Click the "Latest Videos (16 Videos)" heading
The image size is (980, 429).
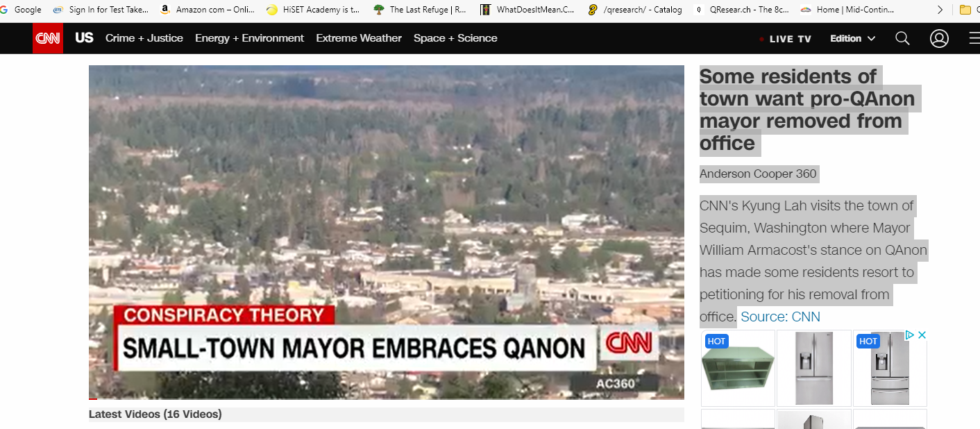(x=155, y=414)
